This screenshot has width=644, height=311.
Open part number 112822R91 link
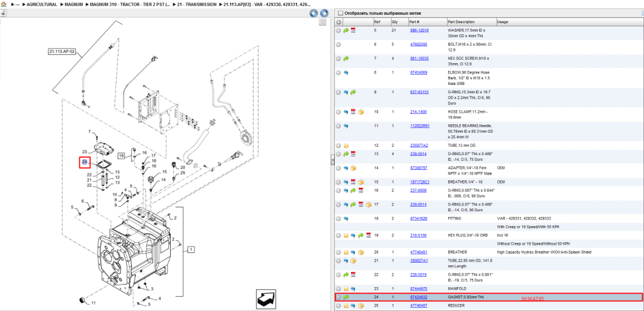coord(420,126)
